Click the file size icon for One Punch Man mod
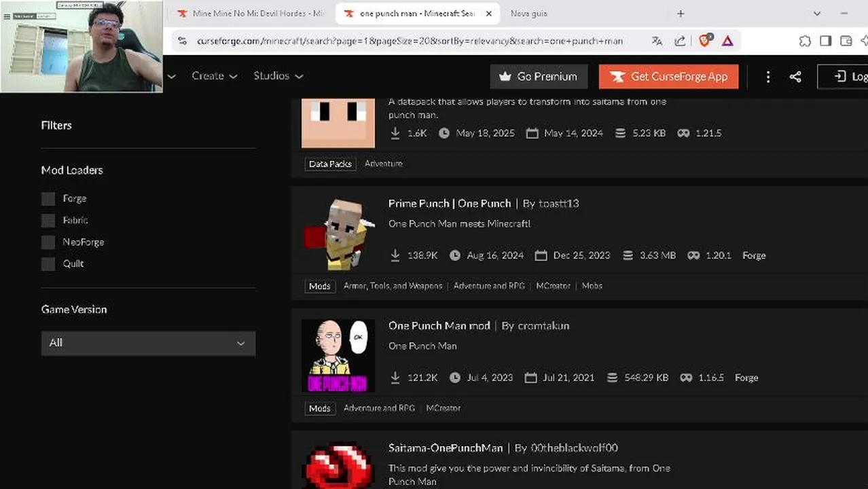 612,378
